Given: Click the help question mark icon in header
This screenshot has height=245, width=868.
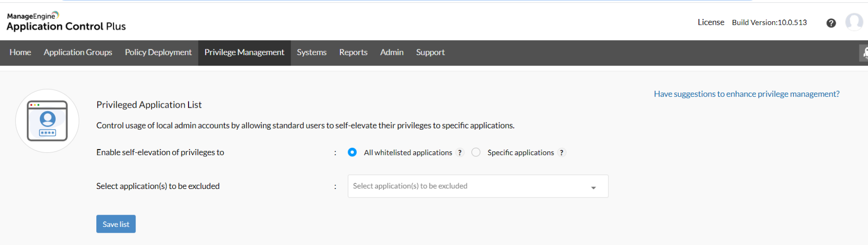Looking at the screenshot, I should (831, 23).
